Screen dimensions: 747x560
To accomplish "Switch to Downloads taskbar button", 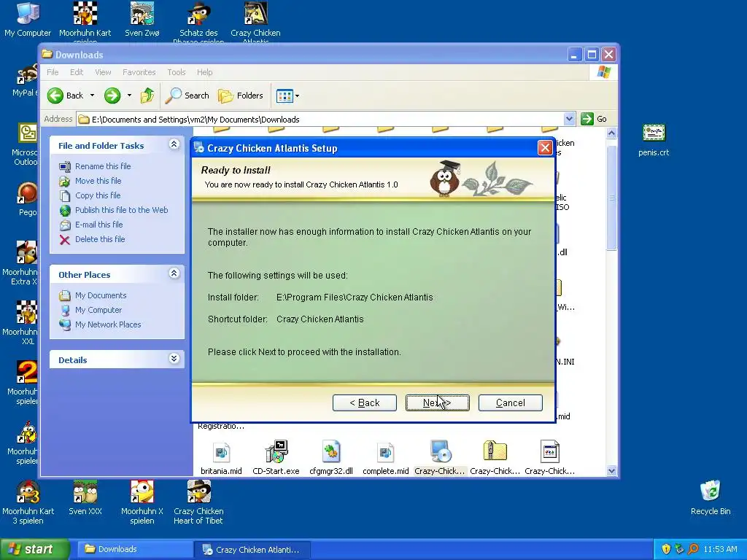I will pyautogui.click(x=135, y=550).
